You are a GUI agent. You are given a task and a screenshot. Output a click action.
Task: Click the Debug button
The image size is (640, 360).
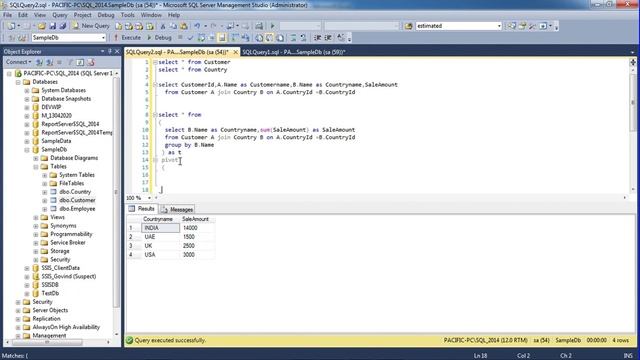(159, 38)
